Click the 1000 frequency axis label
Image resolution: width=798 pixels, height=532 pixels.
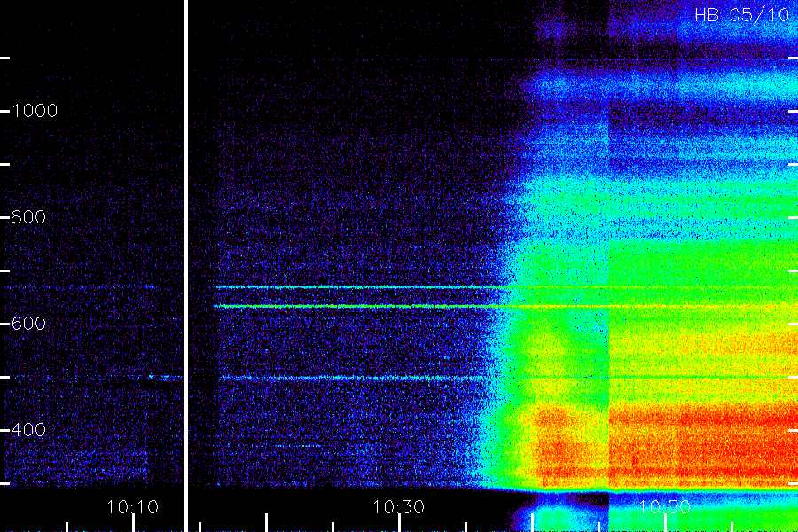(x=35, y=111)
